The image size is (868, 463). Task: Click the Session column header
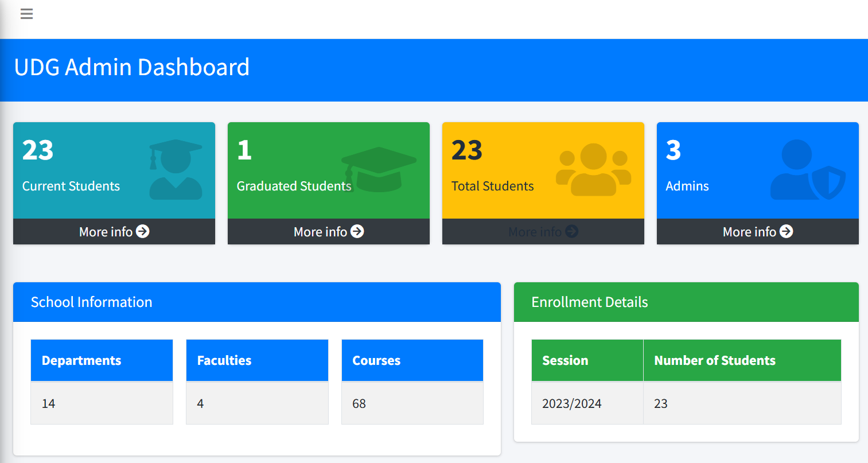[x=565, y=360]
